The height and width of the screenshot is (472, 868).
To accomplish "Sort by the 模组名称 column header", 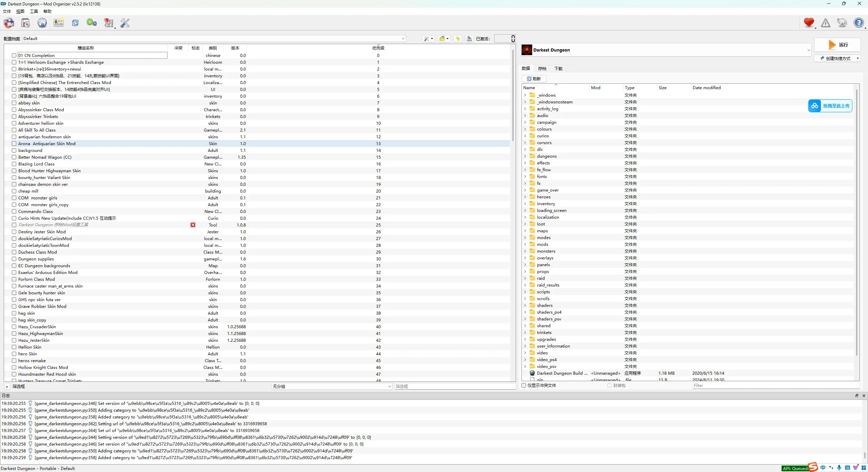I will click(86, 48).
